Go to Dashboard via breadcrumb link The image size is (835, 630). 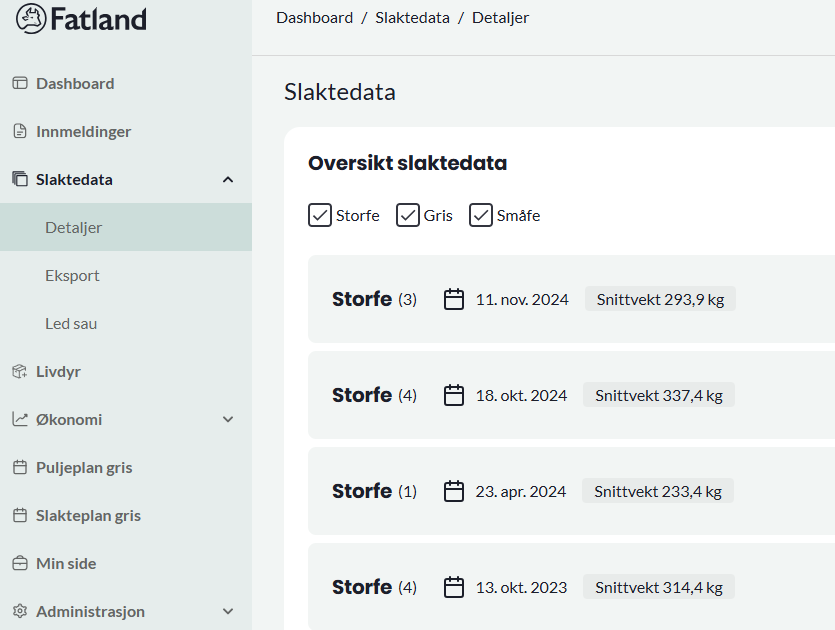tap(314, 18)
